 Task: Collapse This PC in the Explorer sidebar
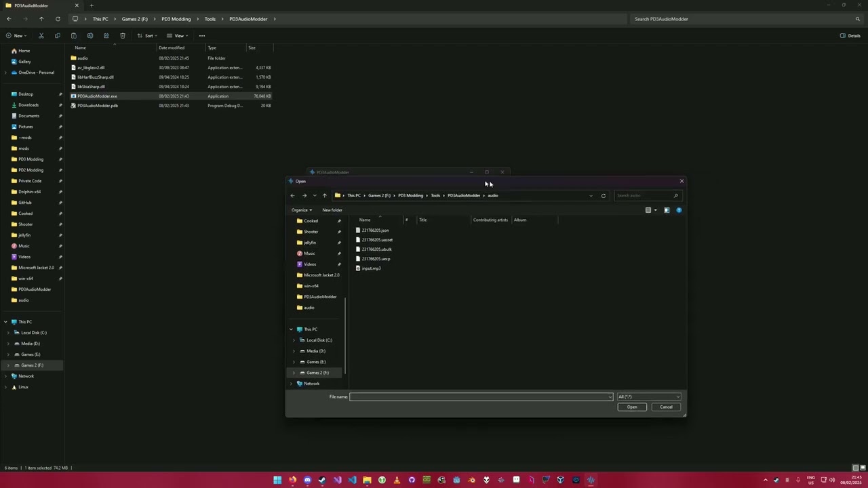click(5, 322)
